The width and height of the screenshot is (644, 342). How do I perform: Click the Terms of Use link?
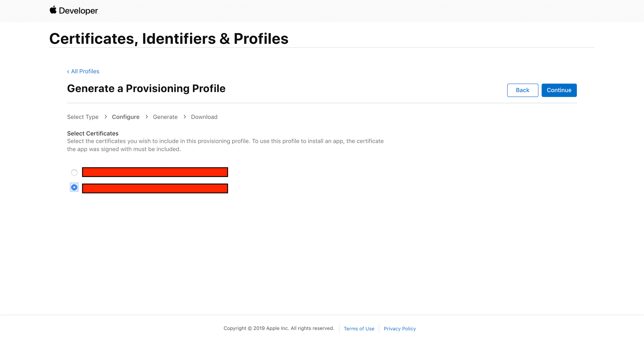tap(359, 328)
